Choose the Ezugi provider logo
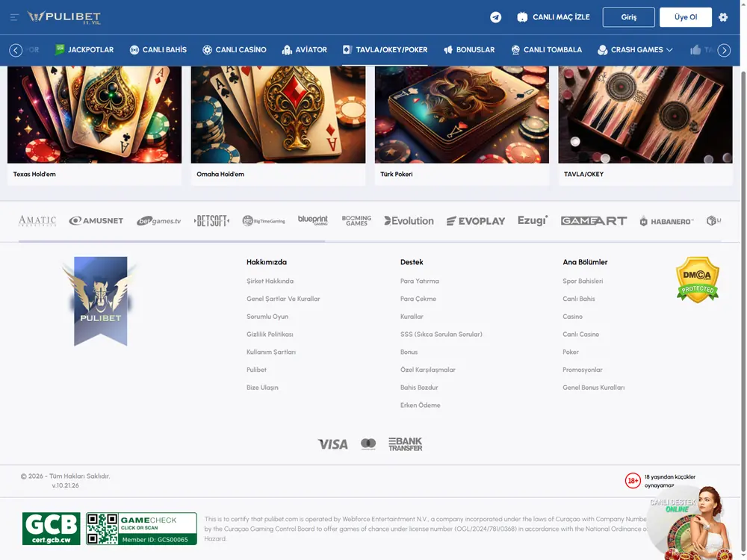Screen dimensions: 747x560 533,220
